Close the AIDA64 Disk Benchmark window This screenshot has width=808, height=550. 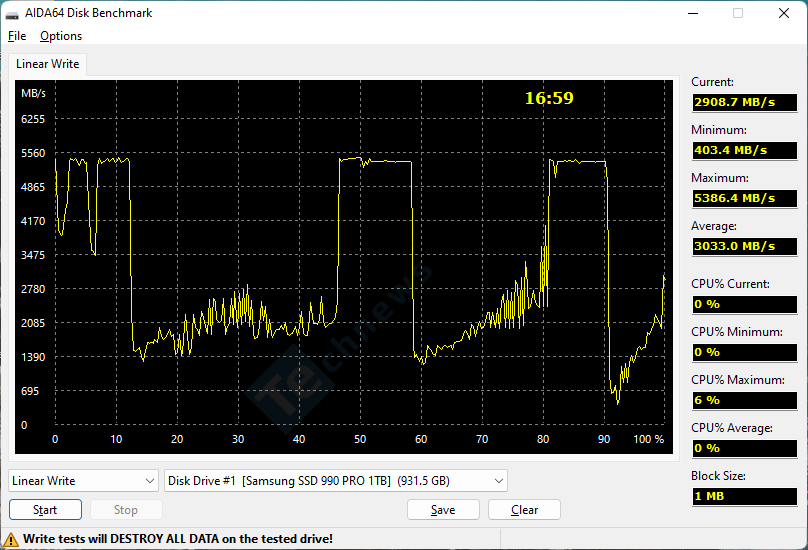pyautogui.click(x=784, y=13)
